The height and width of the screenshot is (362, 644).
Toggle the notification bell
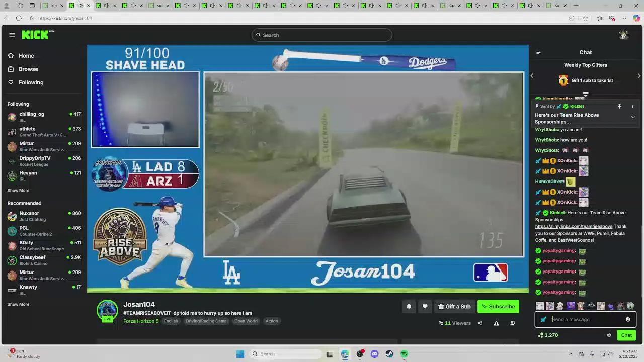(x=409, y=306)
